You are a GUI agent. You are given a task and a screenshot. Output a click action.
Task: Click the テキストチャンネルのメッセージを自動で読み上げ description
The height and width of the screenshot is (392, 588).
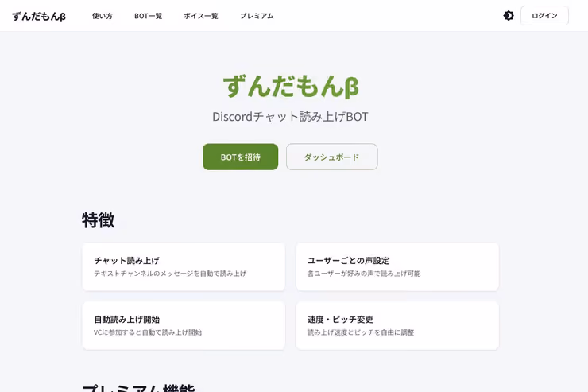click(x=170, y=274)
